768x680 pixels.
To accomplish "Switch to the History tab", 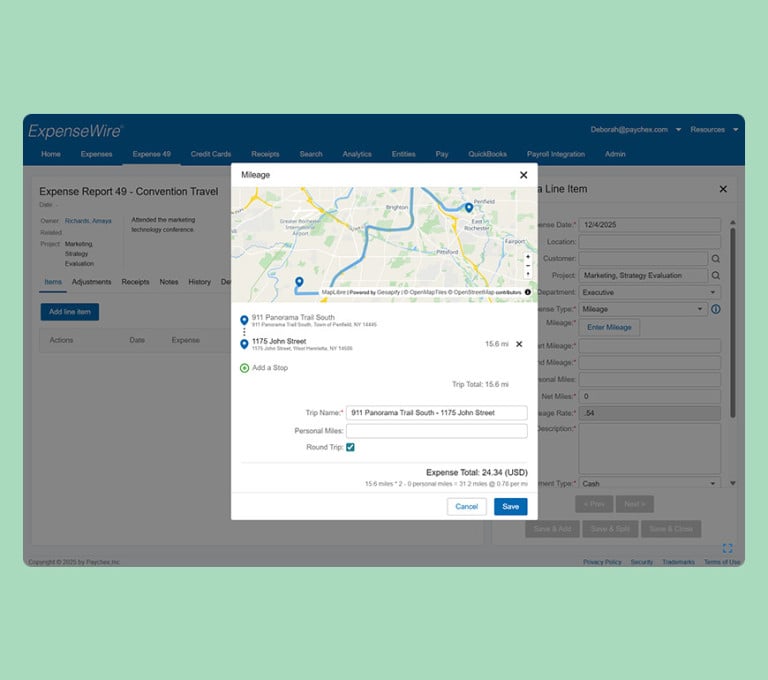I will point(199,282).
